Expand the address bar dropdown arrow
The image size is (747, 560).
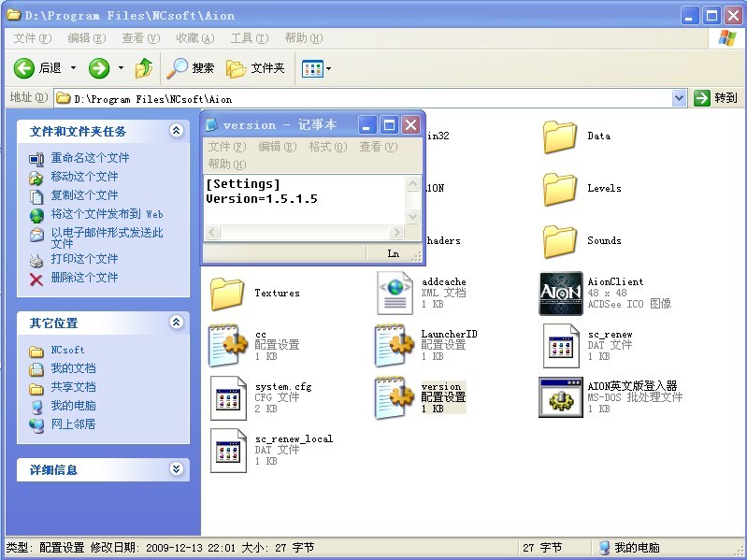point(679,98)
